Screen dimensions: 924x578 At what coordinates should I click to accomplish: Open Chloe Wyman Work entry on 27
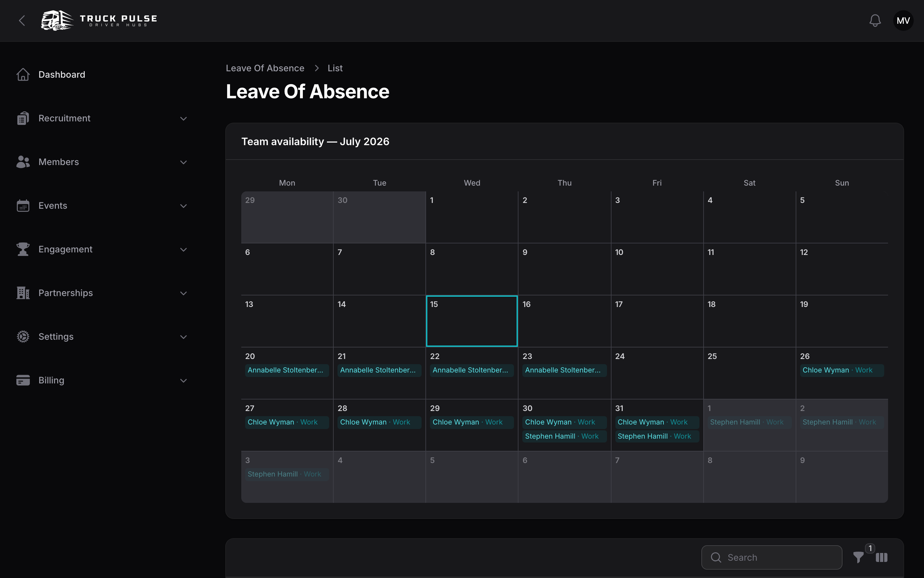click(x=287, y=422)
